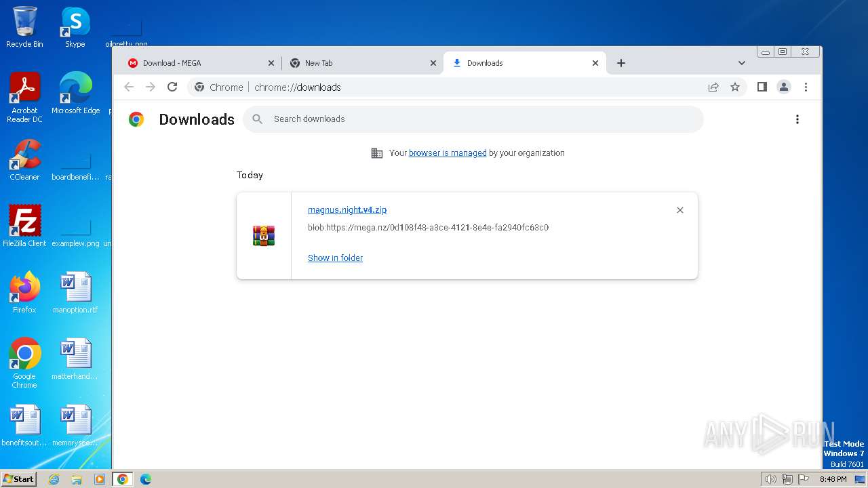
Task: Open Chrome's three-dot menu in the toolbar
Action: [806, 87]
